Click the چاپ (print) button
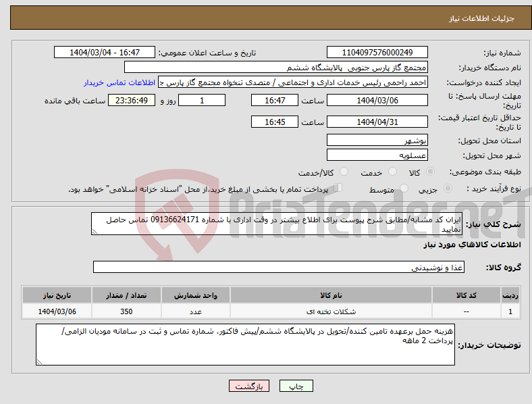 (296, 386)
